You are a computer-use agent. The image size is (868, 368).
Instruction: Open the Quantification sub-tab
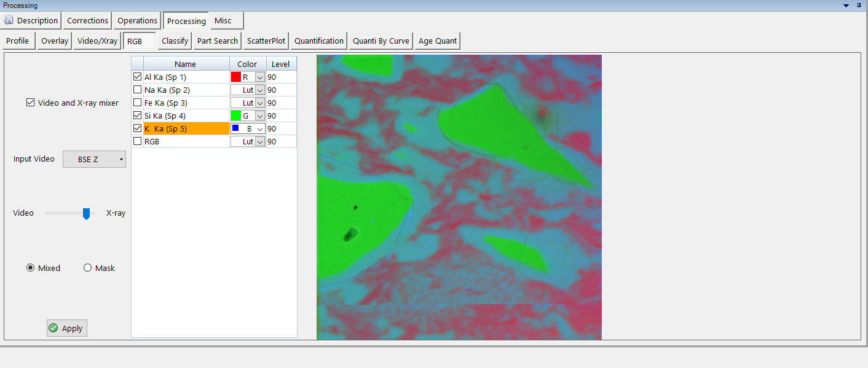pyautogui.click(x=318, y=41)
